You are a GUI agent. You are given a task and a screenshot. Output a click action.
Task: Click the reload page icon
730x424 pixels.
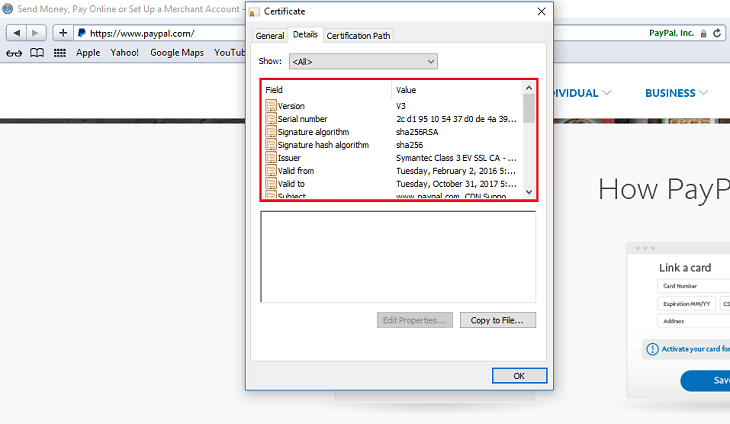click(717, 33)
